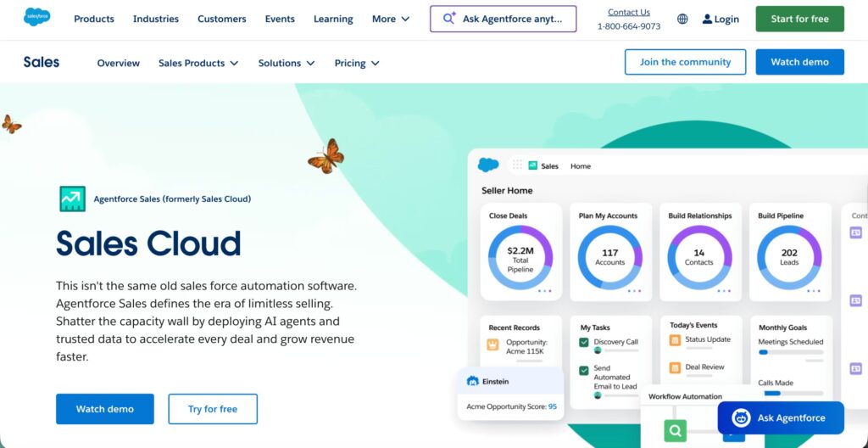Click the Sales section heading

(42, 62)
